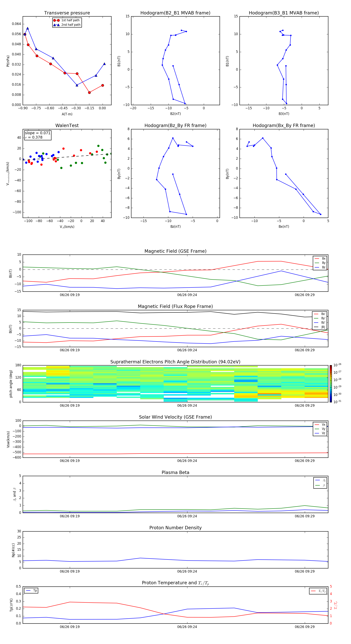Viewport: 351px width, 644px height.
Task: Select "Bx" in the GSE magnetic field legend
Action: click(x=320, y=259)
